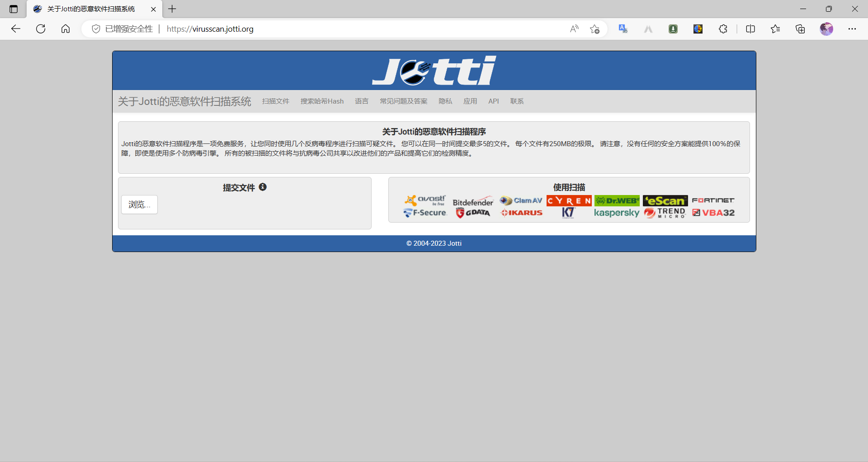Click the avast! scanner logo

pos(425,200)
